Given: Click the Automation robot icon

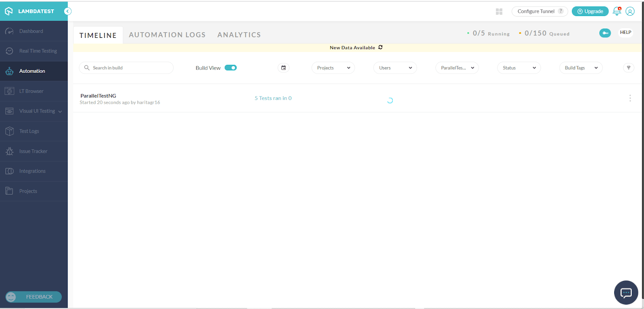Looking at the screenshot, I should [9, 71].
